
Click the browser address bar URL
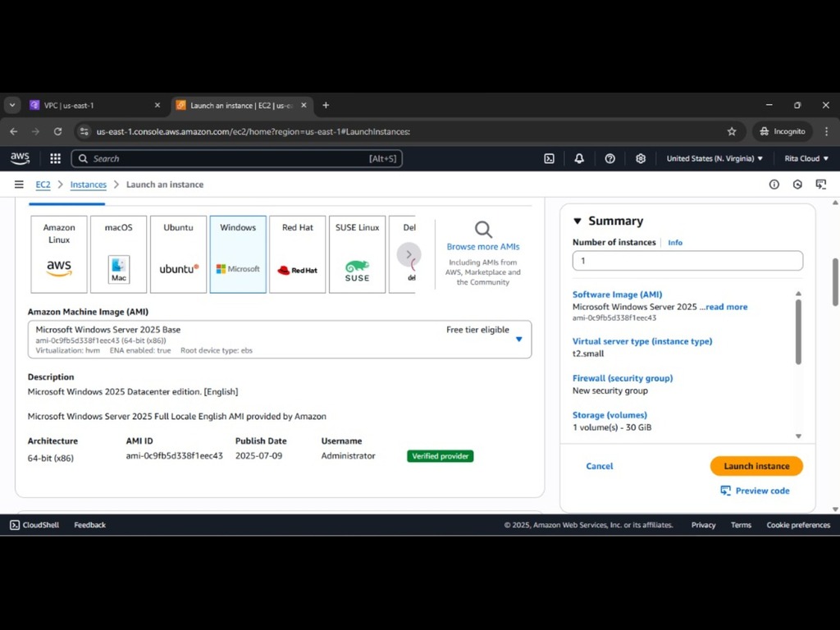click(253, 131)
